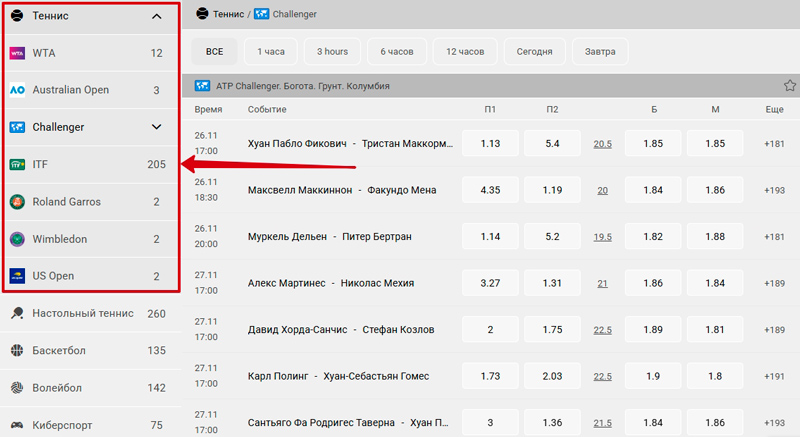Open the Настольный теннис sport category
The height and width of the screenshot is (437, 800).
tap(84, 313)
